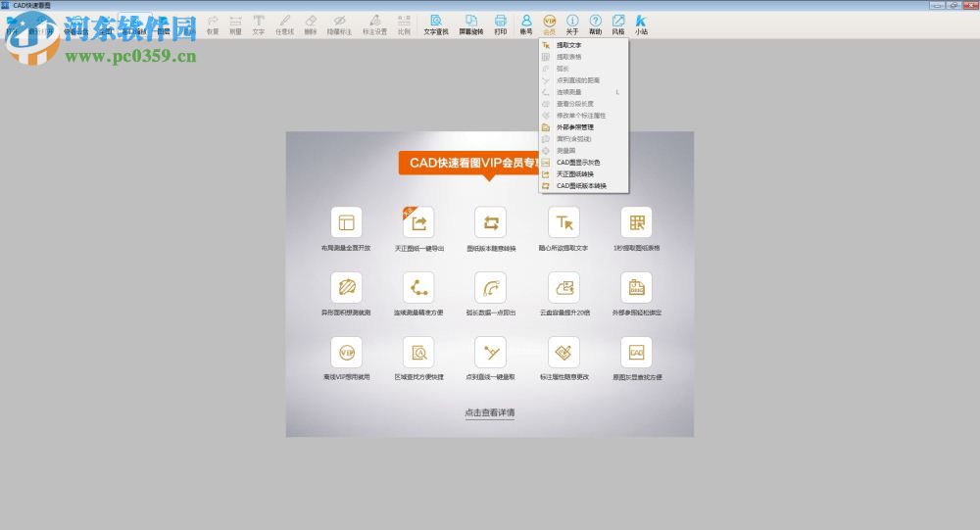Choose 点到直线的距离 menu entry

point(584,80)
